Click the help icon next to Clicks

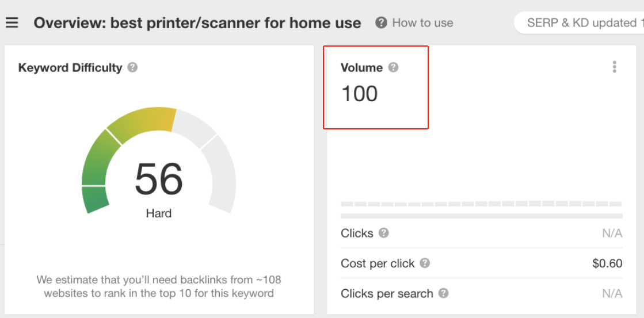[x=384, y=233]
